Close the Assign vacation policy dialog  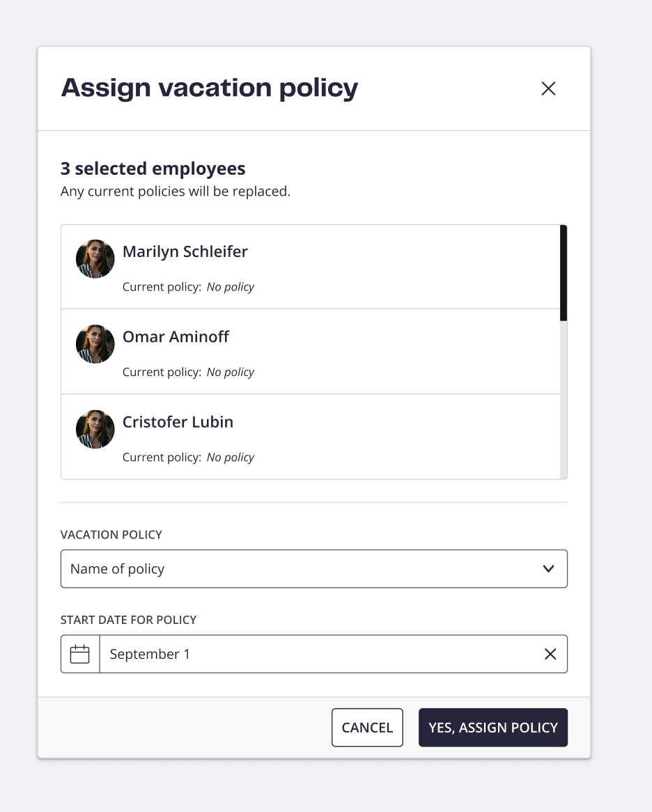[x=548, y=88]
